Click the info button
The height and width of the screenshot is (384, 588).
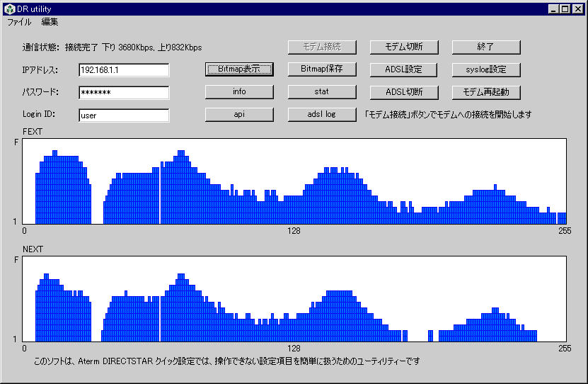pos(239,91)
